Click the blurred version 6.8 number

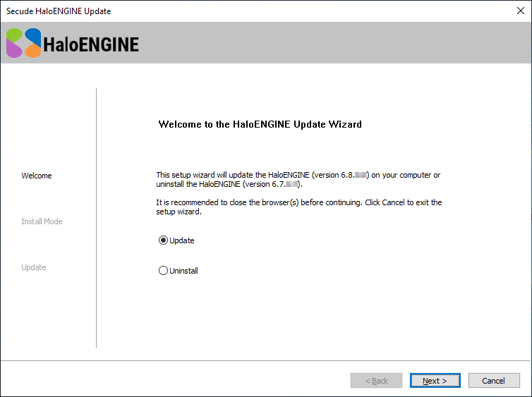[358, 175]
